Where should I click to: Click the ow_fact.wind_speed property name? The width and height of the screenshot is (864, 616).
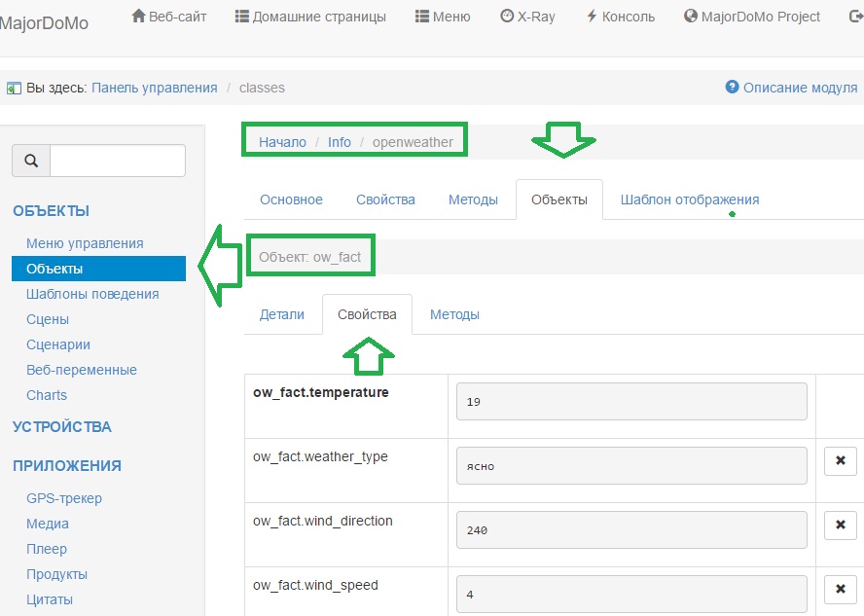tap(315, 585)
